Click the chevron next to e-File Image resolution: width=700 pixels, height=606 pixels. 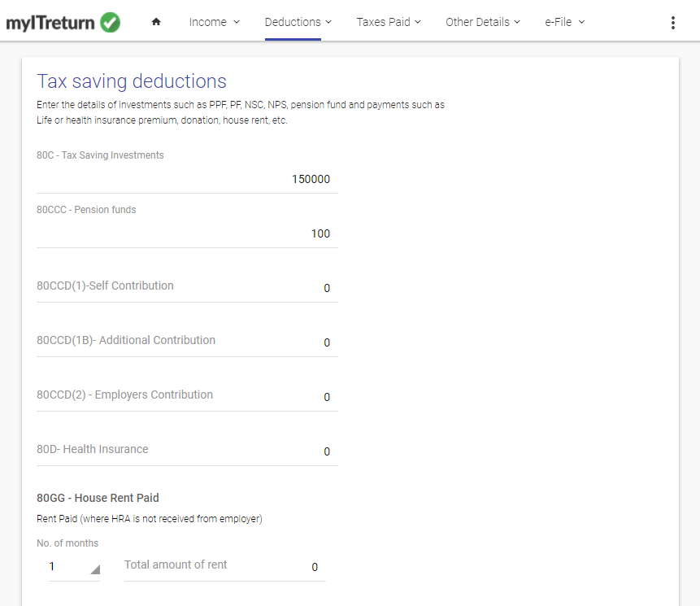pyautogui.click(x=581, y=22)
